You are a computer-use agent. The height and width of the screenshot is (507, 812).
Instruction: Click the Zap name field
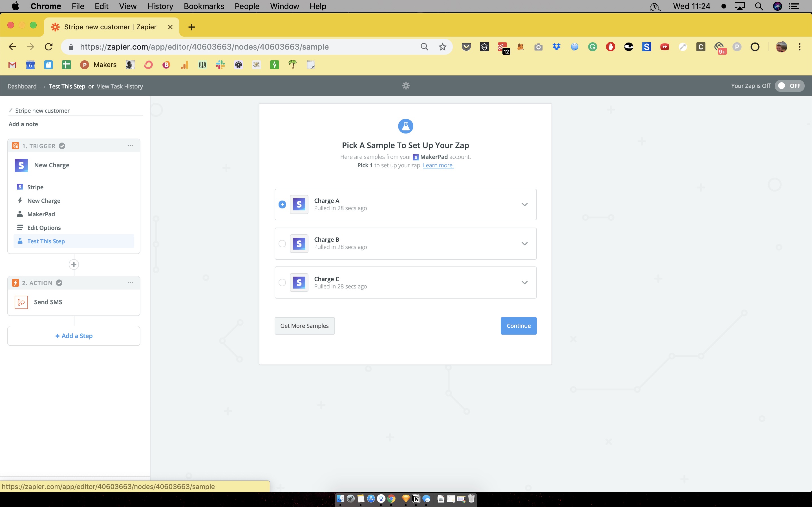pyautogui.click(x=42, y=111)
